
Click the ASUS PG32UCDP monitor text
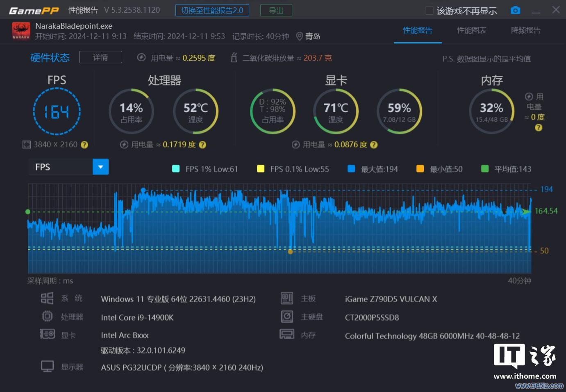pos(182,367)
